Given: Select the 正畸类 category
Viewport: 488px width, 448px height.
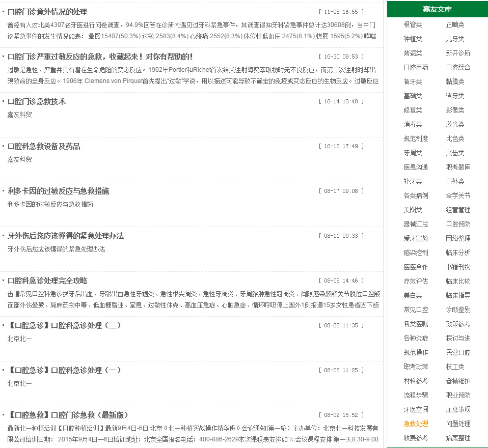Looking at the screenshot, I should tap(455, 24).
